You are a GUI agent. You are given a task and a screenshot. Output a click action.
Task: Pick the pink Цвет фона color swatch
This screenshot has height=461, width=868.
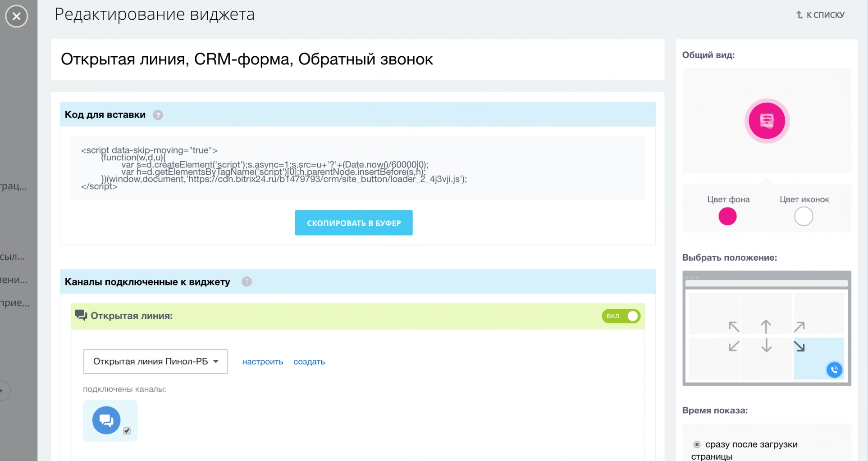[727, 217]
